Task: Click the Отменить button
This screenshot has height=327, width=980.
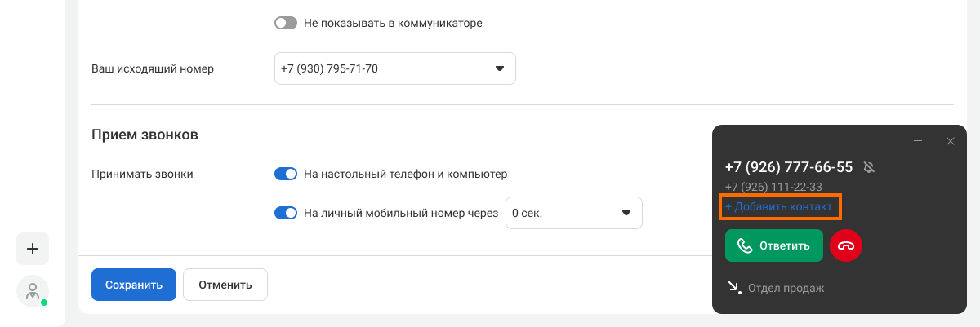Action: pos(225,285)
